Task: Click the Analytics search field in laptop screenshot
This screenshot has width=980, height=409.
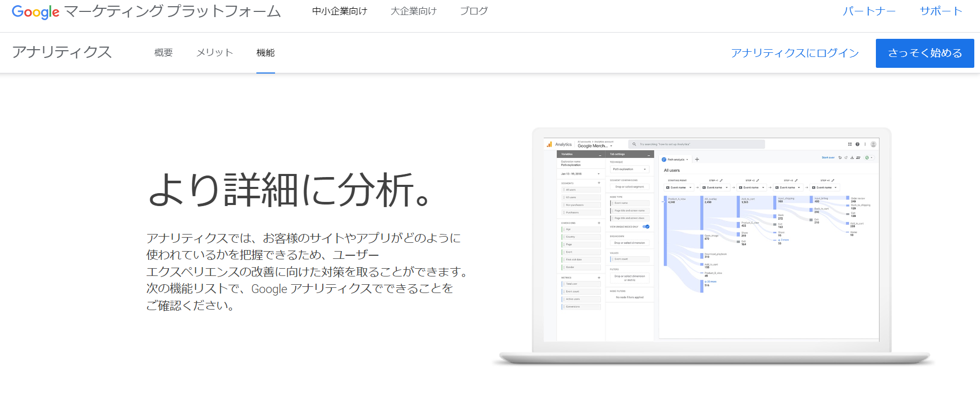Action: (x=697, y=144)
